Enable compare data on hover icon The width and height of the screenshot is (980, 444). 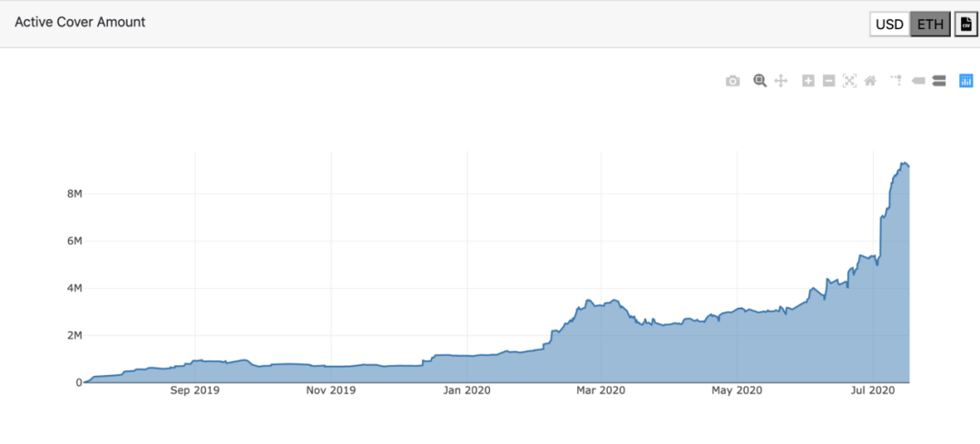[939, 81]
